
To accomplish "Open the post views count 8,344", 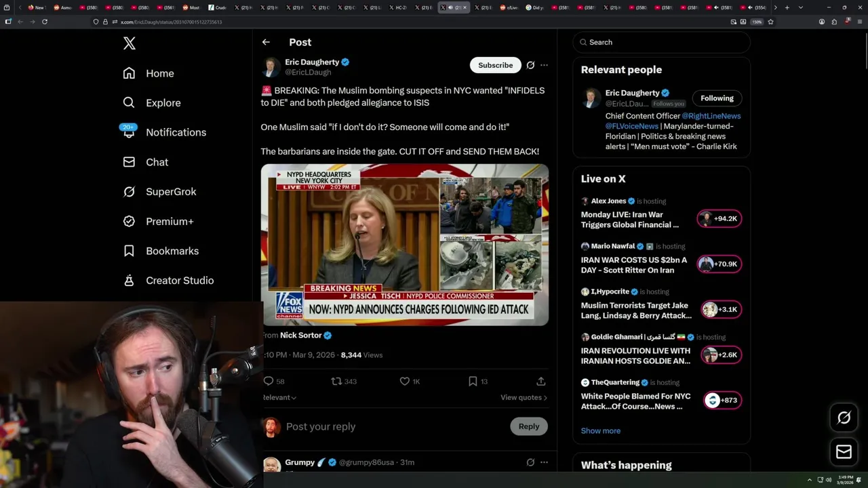I will coord(361,355).
